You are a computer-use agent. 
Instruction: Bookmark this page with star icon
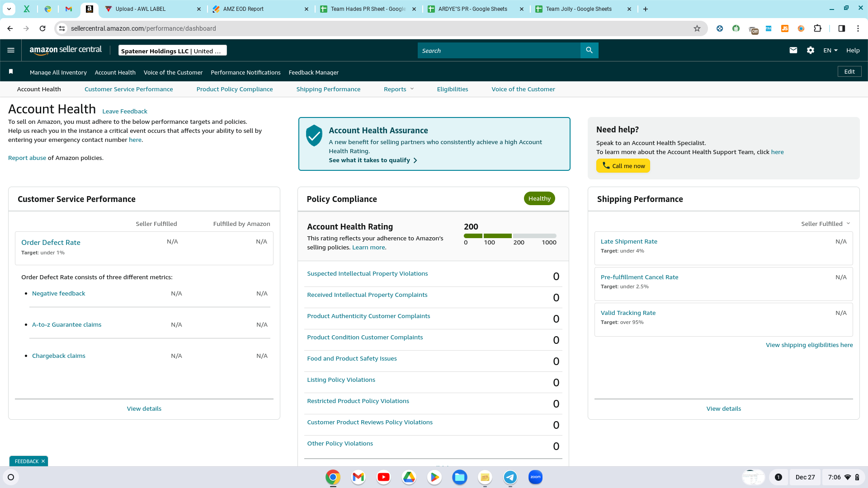tap(697, 28)
